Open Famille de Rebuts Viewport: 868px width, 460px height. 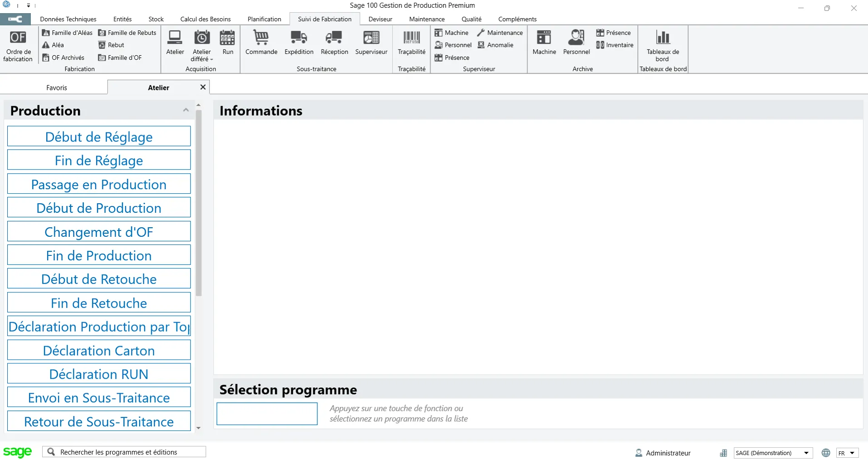tap(127, 33)
